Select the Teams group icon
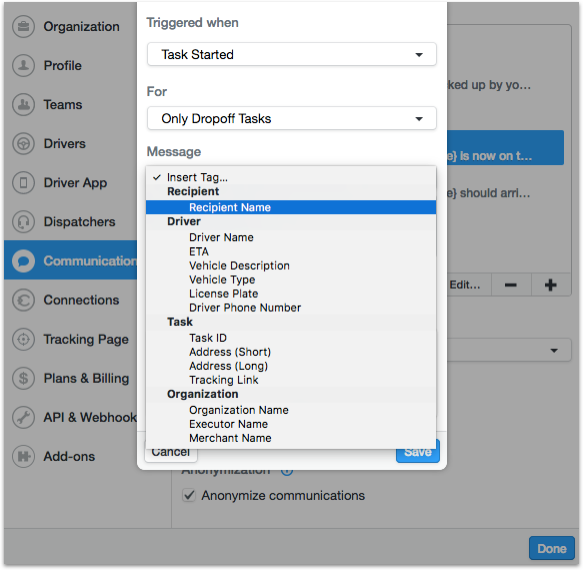This screenshot has width=583, height=570. [x=23, y=104]
